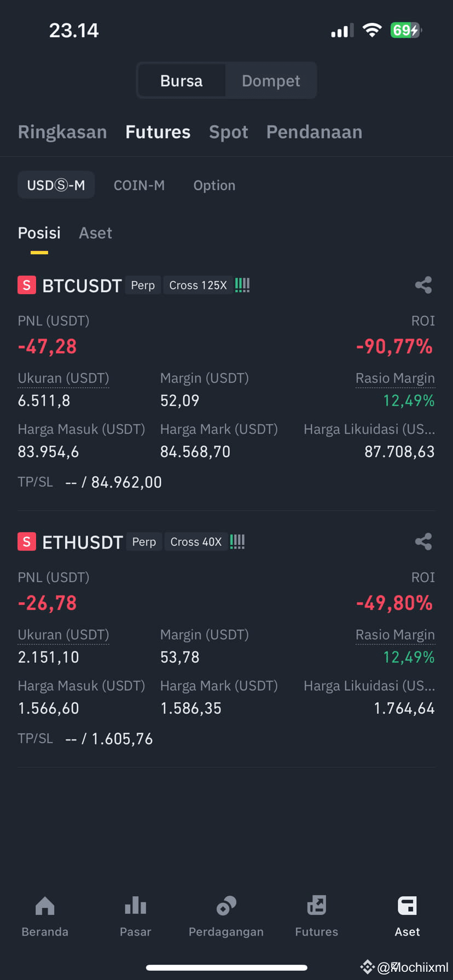This screenshot has height=980, width=453.
Task: Tap BTCUSDT Cross 125X leverage label
Action: [198, 285]
